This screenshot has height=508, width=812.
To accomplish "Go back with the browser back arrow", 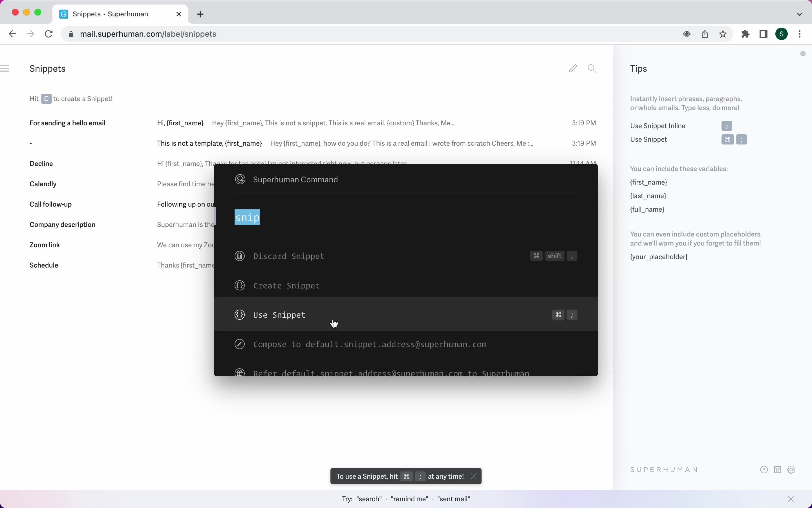I will tap(12, 34).
